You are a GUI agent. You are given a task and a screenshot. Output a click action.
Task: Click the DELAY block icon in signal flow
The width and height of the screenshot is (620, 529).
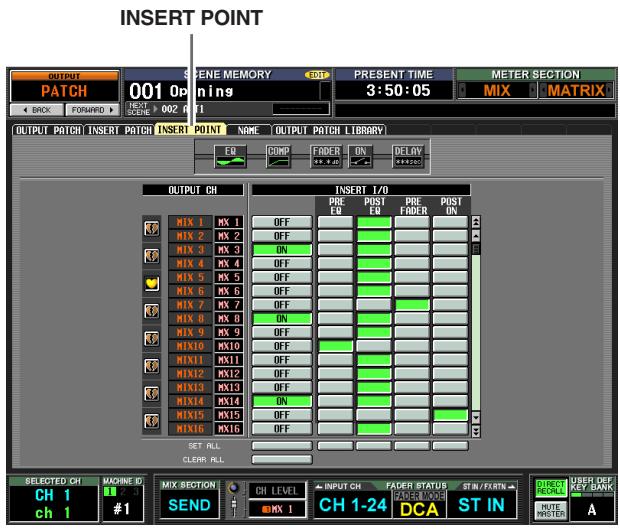408,156
